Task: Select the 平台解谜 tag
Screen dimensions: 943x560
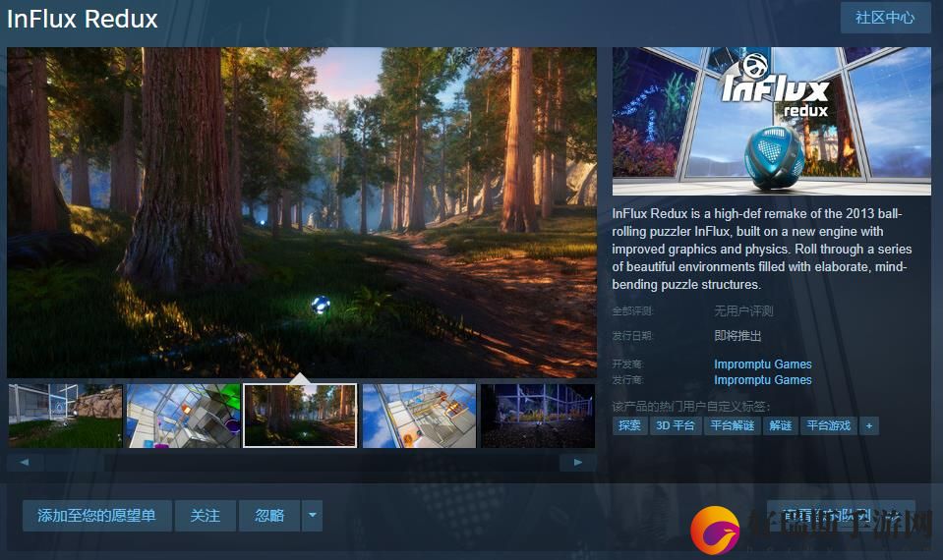Action: tap(732, 425)
